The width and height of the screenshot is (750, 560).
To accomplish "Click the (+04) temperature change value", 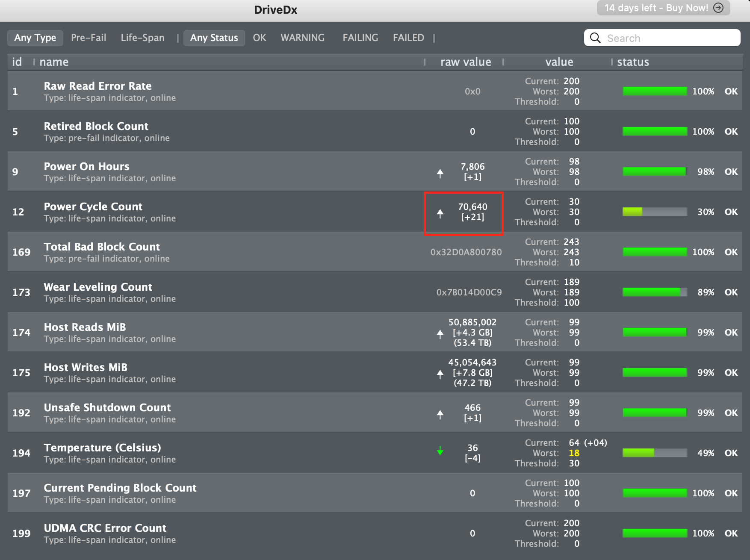I will tap(596, 442).
